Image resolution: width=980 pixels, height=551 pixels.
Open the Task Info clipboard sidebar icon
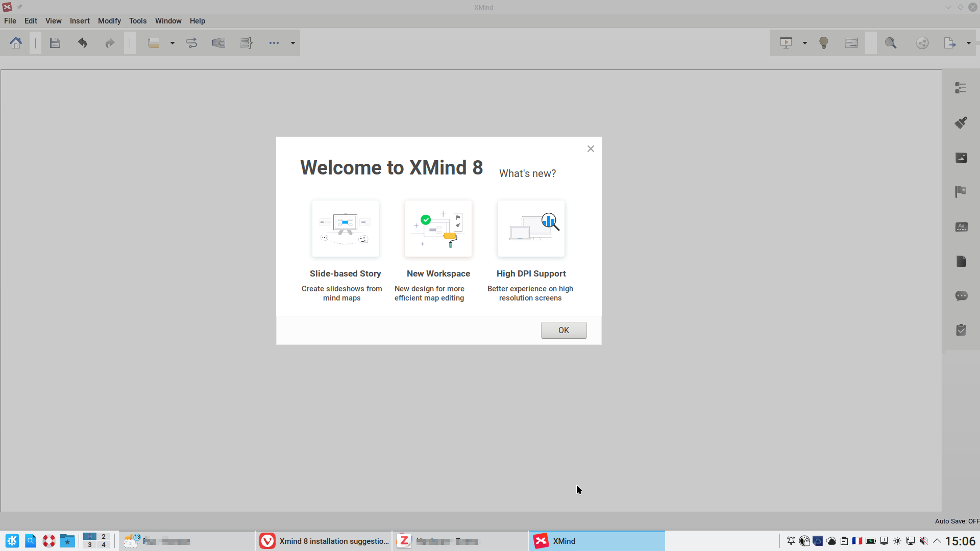[x=961, y=330]
